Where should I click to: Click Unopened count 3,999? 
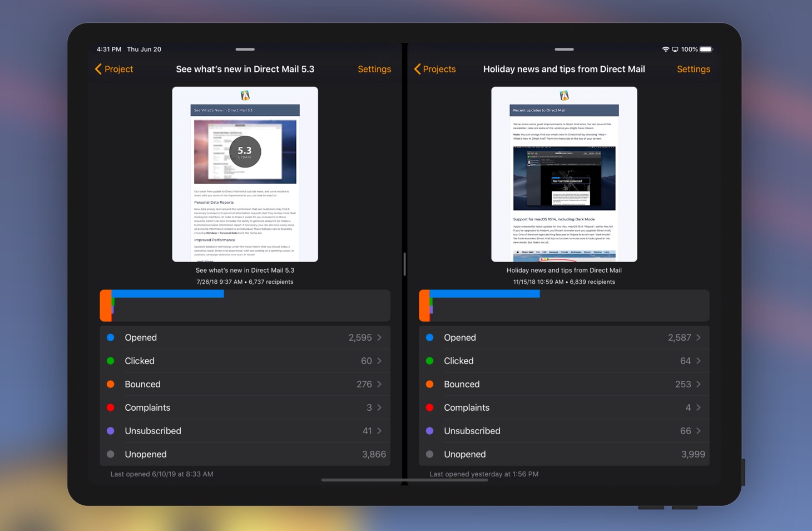693,454
